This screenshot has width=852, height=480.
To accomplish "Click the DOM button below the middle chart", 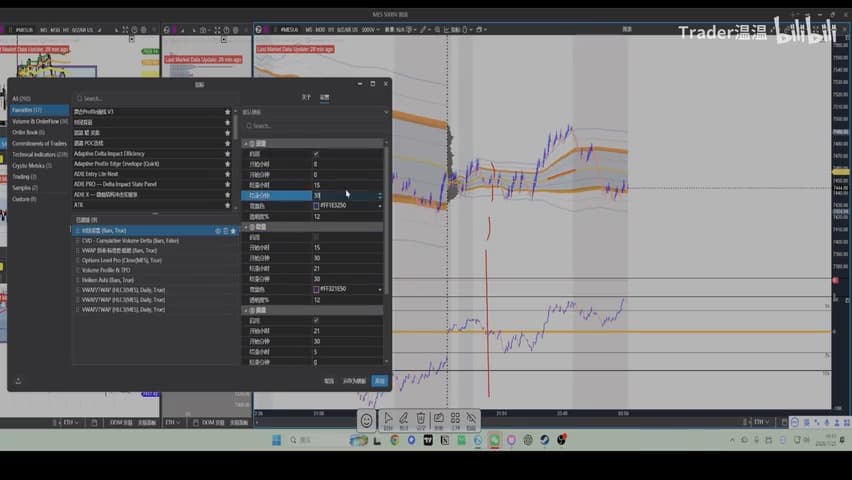I will [x=214, y=422].
